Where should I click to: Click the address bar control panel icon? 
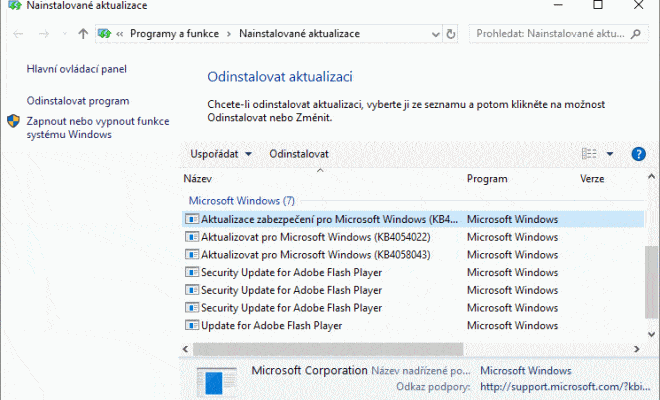[104, 34]
